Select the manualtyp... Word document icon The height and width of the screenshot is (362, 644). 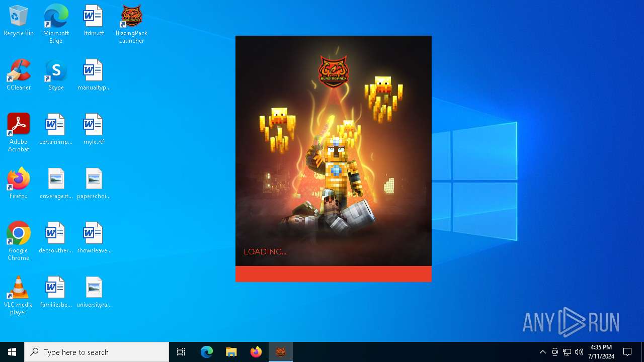tap(94, 75)
